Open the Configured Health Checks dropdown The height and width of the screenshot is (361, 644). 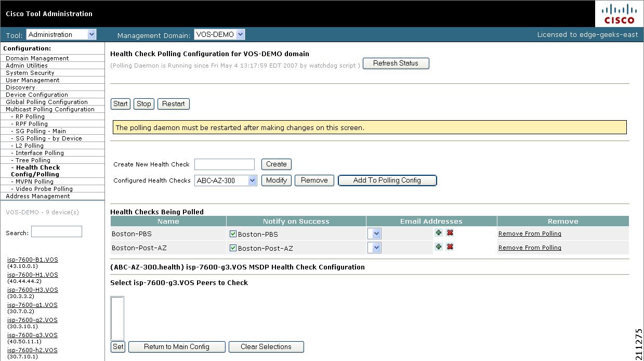(226, 180)
